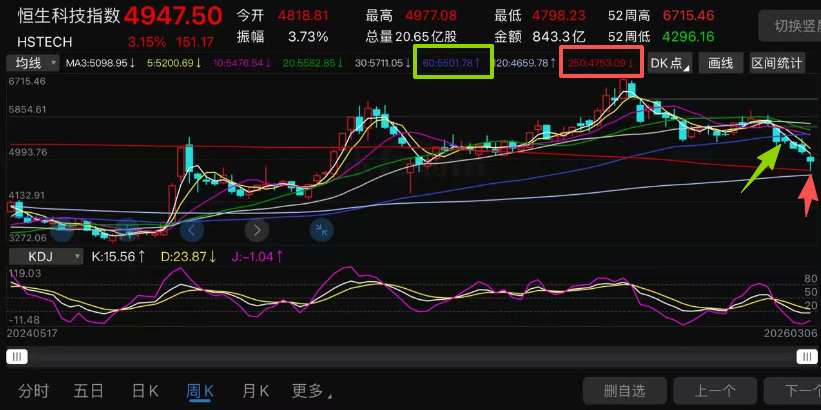821x410 pixels.
Task: Click the KDJ -11.48 axis label
Action: point(24,320)
